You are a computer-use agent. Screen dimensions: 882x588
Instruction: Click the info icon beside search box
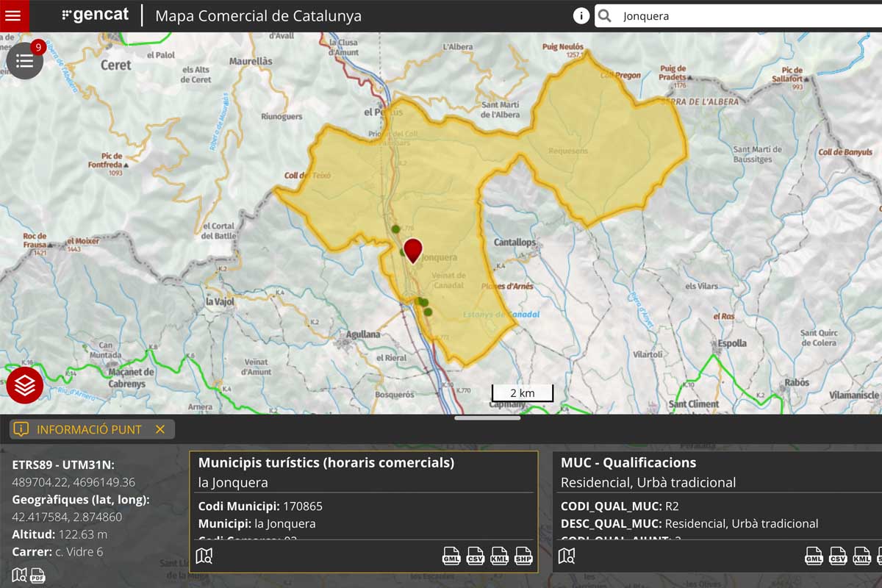coord(581,16)
